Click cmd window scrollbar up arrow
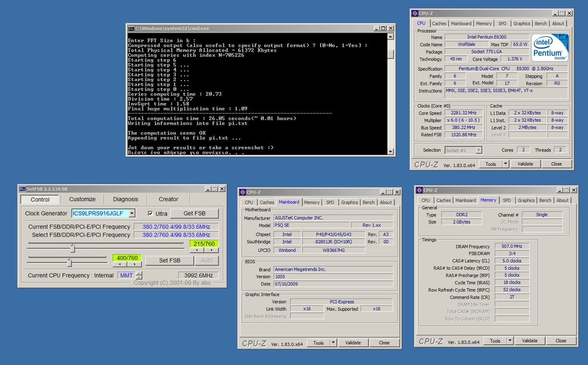This screenshot has height=365, width=588. (390, 37)
